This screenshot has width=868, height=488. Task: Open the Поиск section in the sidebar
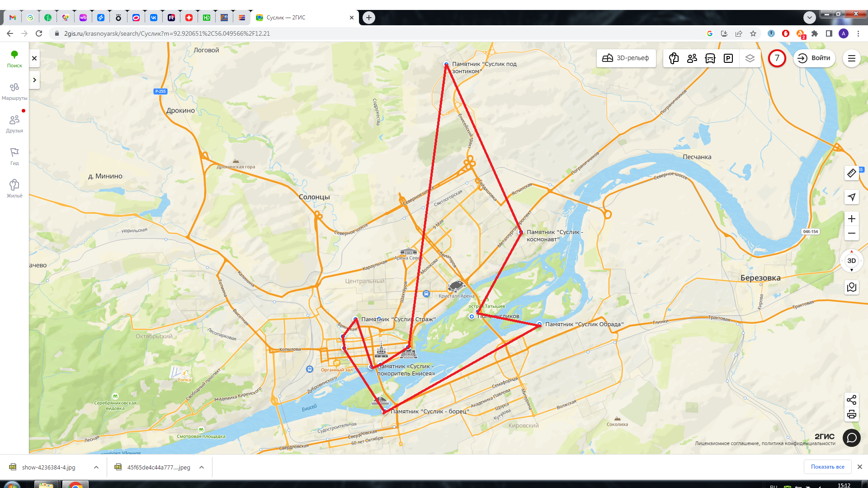14,59
